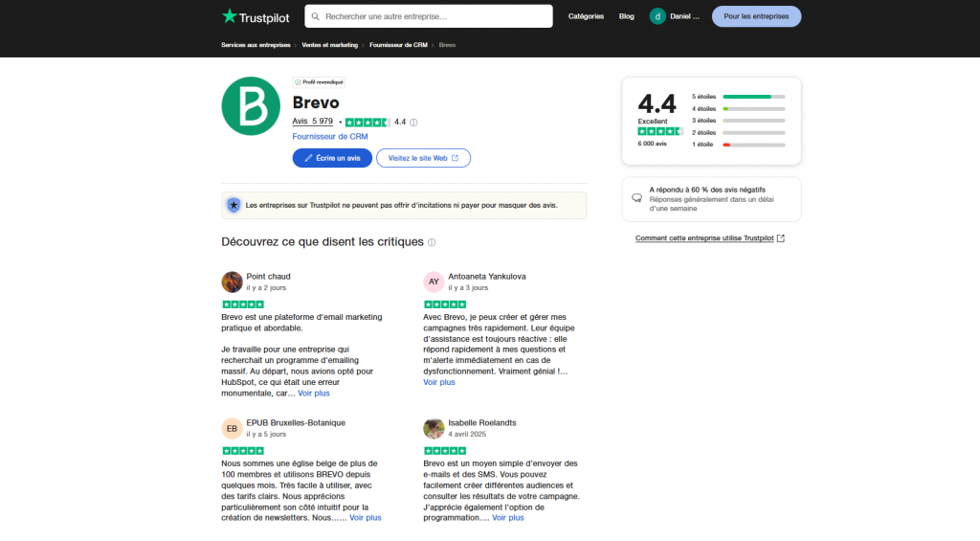Click the Rechercher une autre entreprise field
980x541 pixels.
[429, 16]
